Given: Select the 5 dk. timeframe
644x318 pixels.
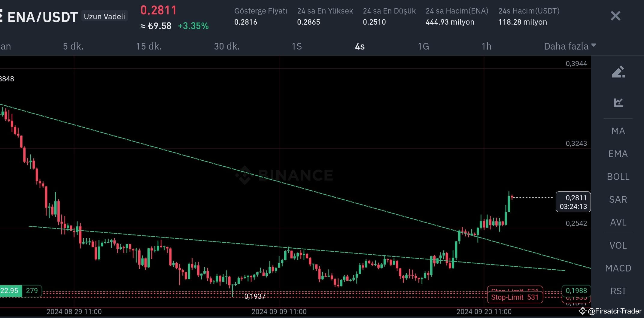Looking at the screenshot, I should tap(73, 46).
